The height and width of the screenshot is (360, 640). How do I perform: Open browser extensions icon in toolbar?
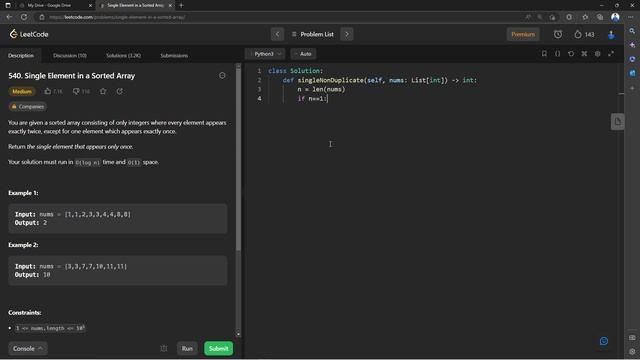click(x=569, y=17)
